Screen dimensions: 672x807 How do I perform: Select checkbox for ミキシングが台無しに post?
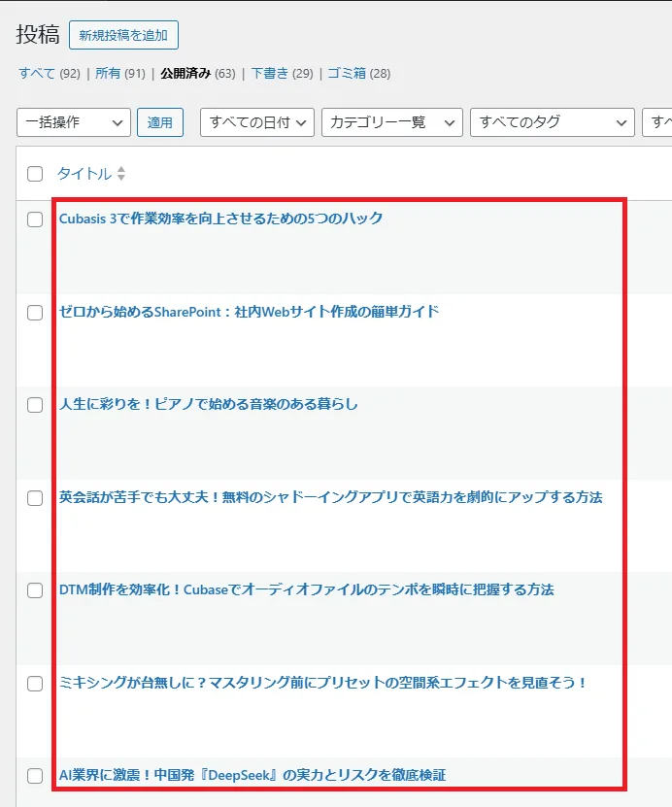35,683
